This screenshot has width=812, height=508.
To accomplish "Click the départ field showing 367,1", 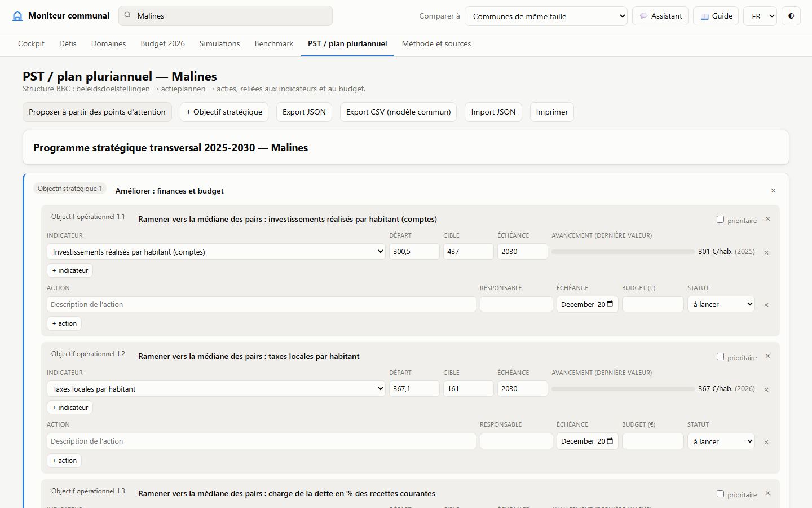I will tap(414, 389).
